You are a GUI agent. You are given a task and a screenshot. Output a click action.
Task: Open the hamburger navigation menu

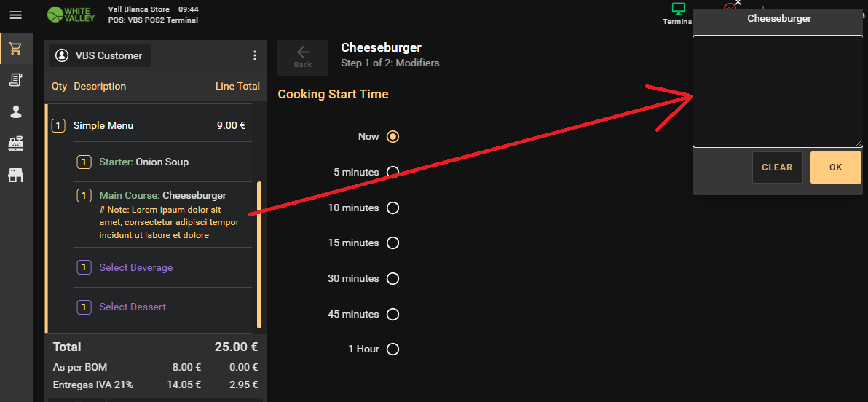click(15, 15)
